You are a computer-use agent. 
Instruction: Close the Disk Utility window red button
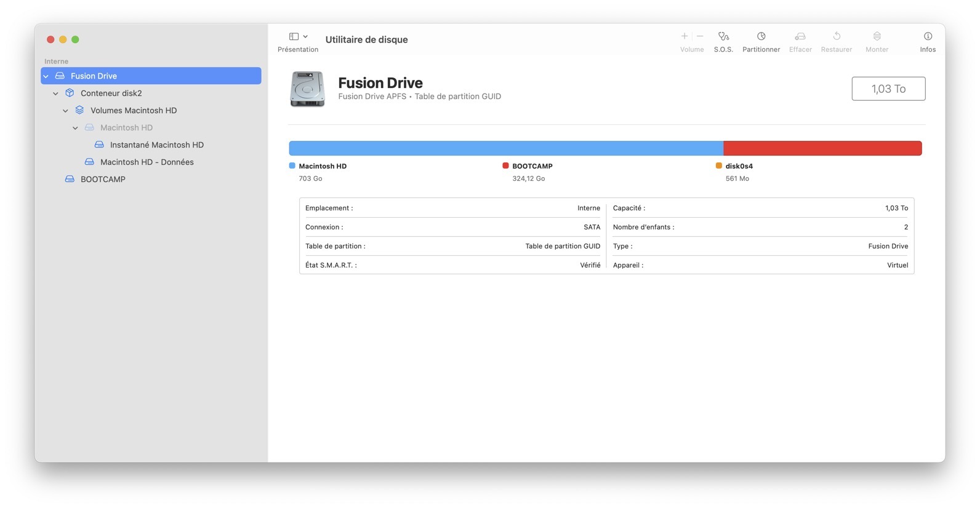(x=50, y=39)
